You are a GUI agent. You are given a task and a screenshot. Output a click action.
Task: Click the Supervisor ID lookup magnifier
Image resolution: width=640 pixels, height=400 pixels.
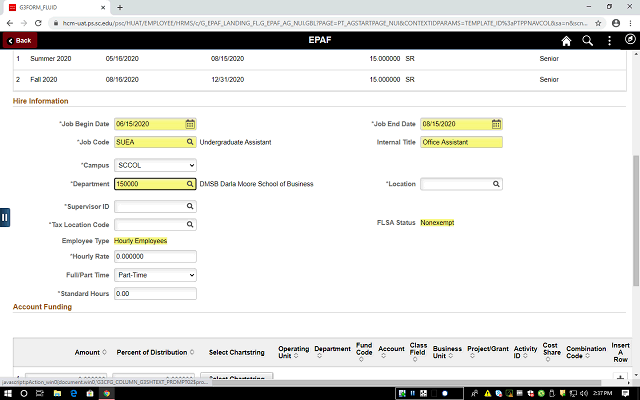tap(190, 205)
